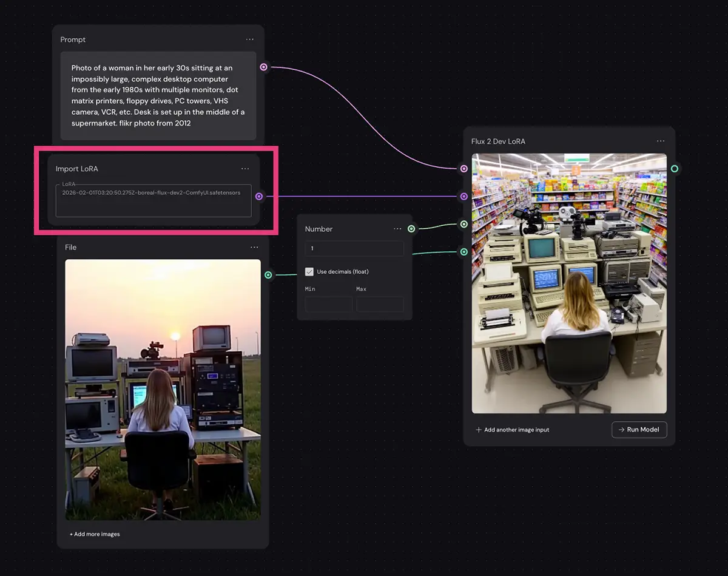Click the second purple input port on Flux node

464,196
